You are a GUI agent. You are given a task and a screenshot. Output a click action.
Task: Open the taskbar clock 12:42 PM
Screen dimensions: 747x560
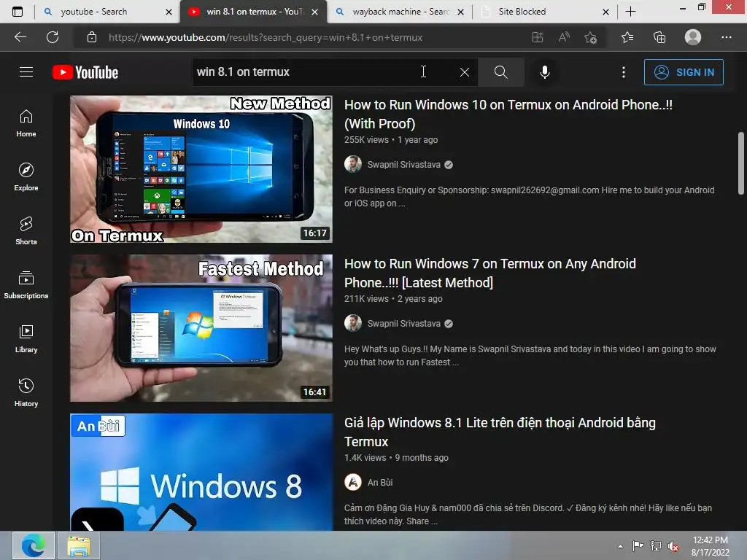tap(711, 545)
